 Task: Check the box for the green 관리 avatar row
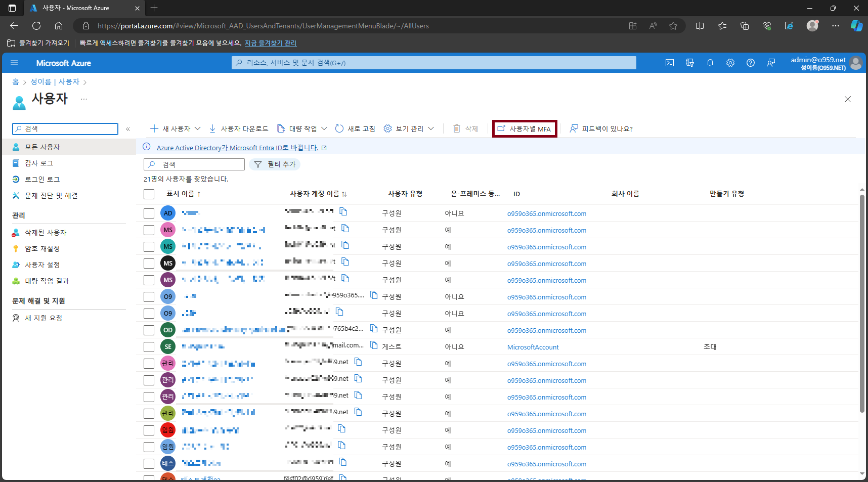coord(149,414)
